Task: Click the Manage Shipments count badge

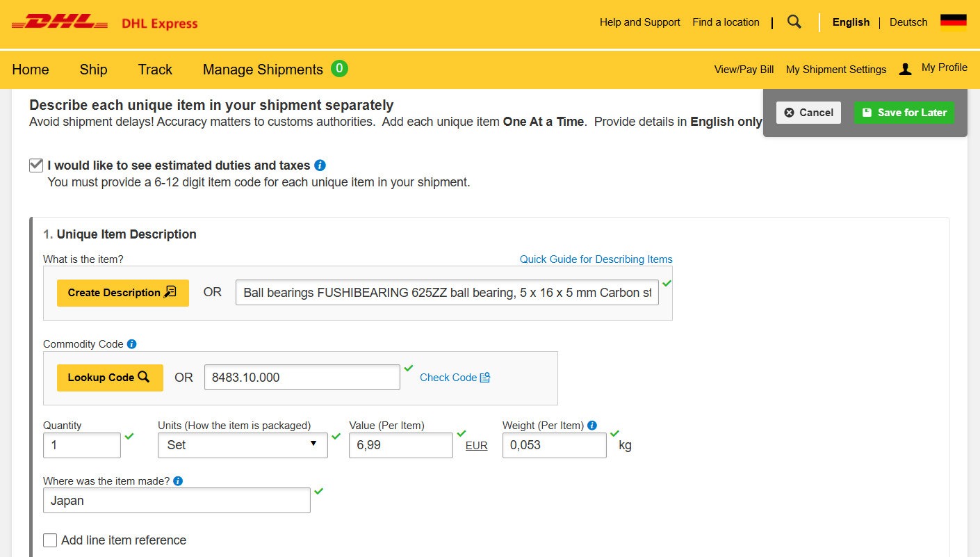Action: pyautogui.click(x=339, y=68)
